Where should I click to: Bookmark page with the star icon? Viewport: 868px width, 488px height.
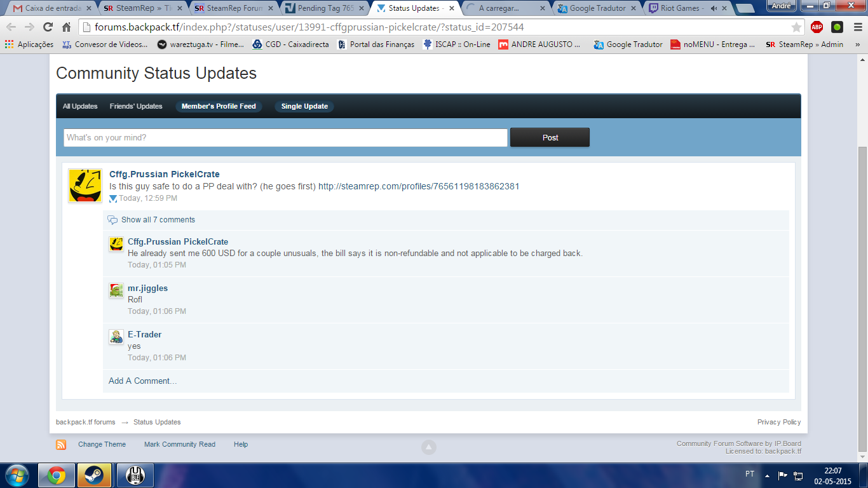[x=796, y=27]
